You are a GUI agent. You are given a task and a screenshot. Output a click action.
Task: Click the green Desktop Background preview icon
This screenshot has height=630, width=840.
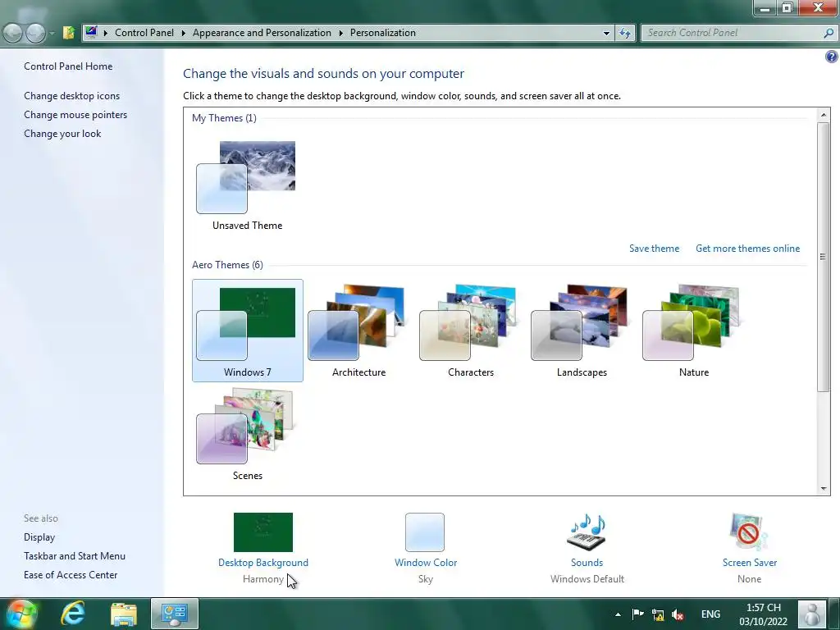263,532
